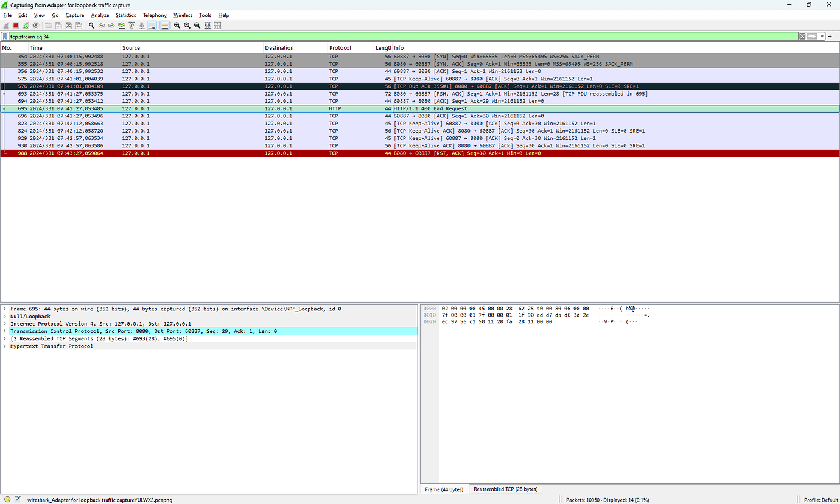Expand the Hypertext Transfer Protocol section
The image size is (840, 504).
5,346
